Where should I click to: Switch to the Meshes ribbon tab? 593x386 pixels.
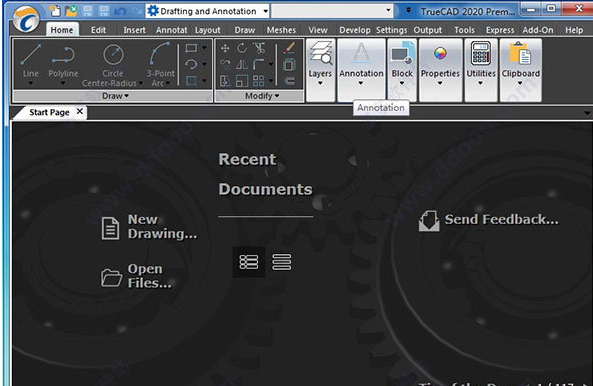281,30
